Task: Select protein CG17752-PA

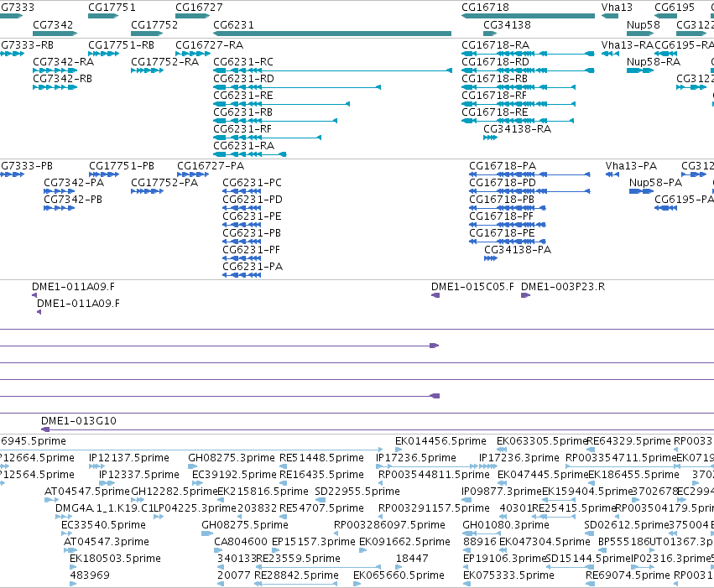Action: click(164, 183)
